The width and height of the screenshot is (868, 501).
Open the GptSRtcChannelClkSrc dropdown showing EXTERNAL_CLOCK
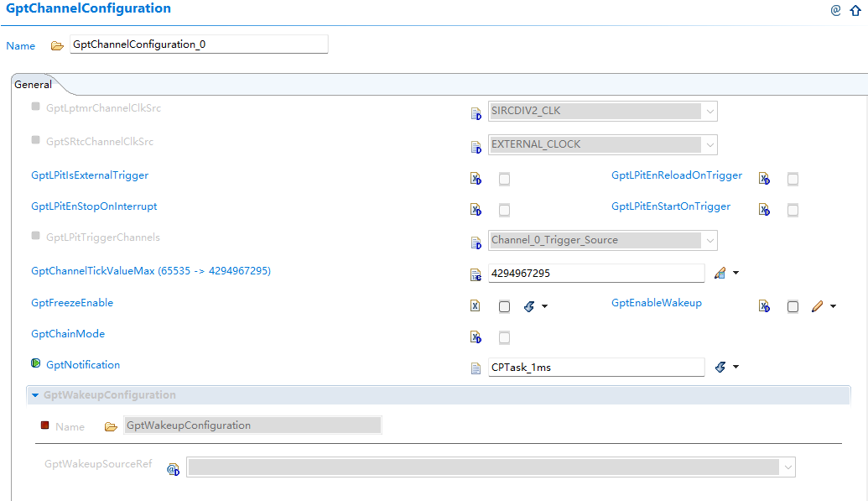coord(710,144)
